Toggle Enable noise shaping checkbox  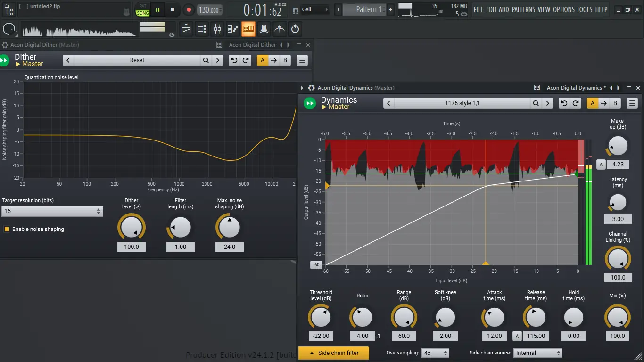tap(7, 229)
